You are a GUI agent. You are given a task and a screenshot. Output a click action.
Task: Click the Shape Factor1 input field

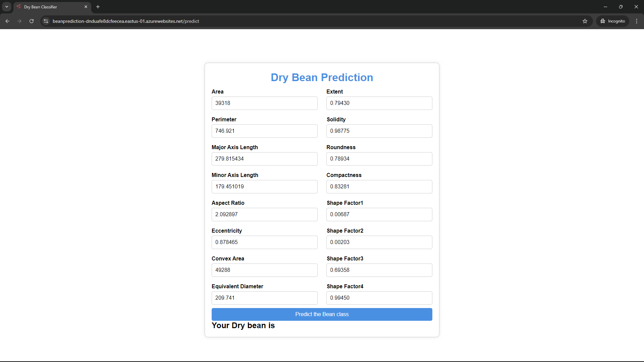coord(379,215)
